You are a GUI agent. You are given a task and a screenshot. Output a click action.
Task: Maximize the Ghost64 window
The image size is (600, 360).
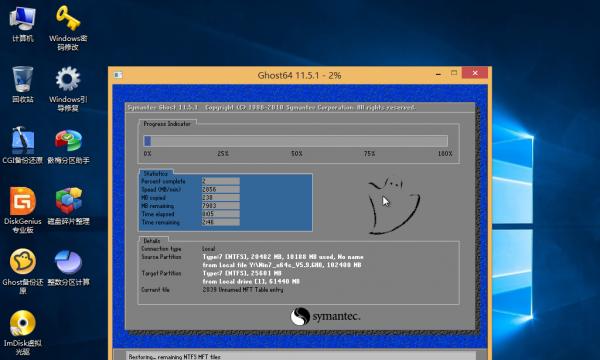coord(454,73)
